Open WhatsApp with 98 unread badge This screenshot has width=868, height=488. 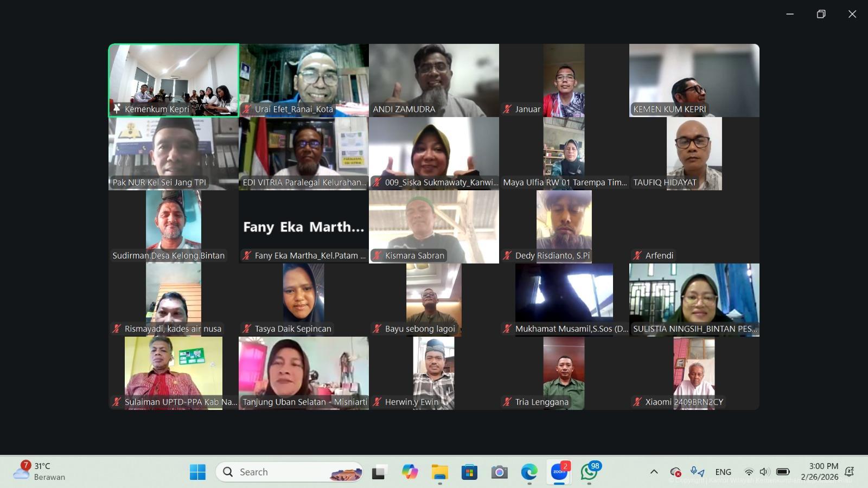coord(589,472)
